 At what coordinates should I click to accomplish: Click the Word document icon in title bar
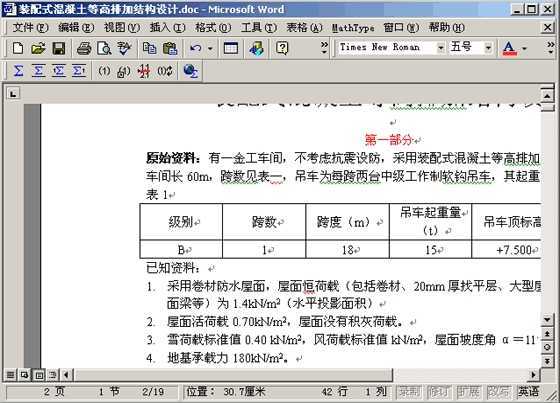[9, 9]
